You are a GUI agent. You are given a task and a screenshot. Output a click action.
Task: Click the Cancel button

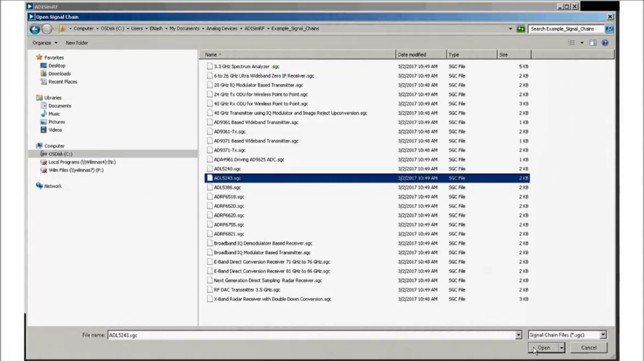(589, 348)
